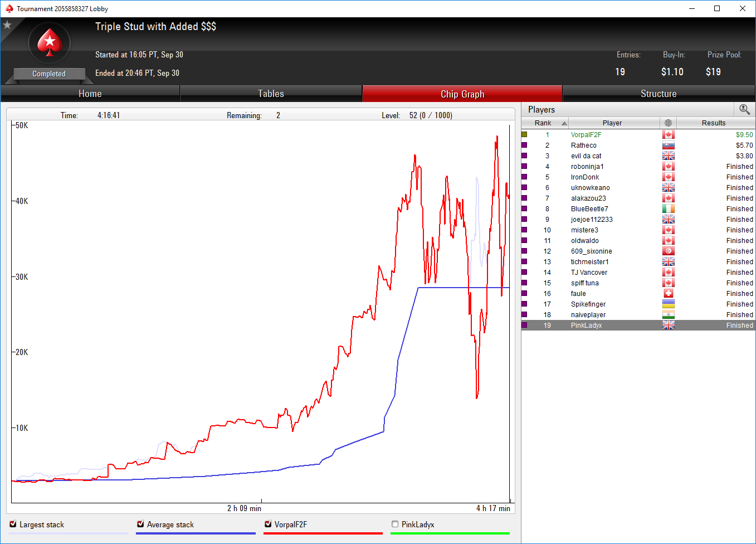Click the Canada flag beside oldwaldo

669,240
